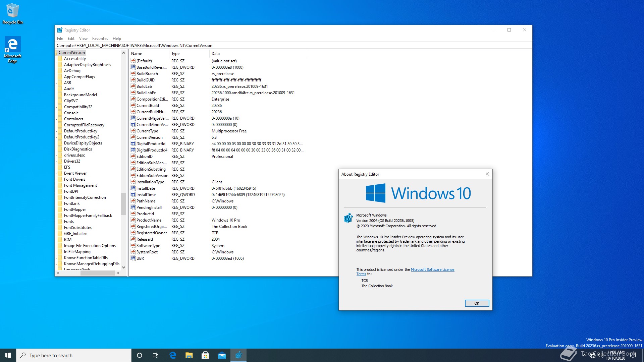Click the ICM folder icon in tree

pos(60,240)
